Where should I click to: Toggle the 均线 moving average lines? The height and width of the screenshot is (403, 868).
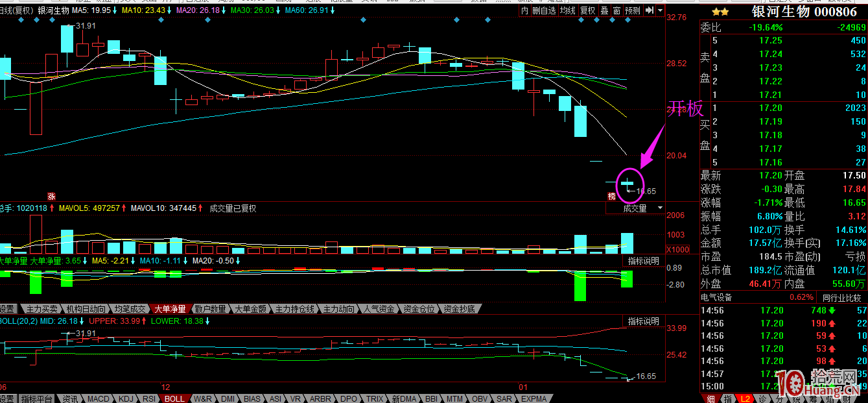click(x=568, y=10)
